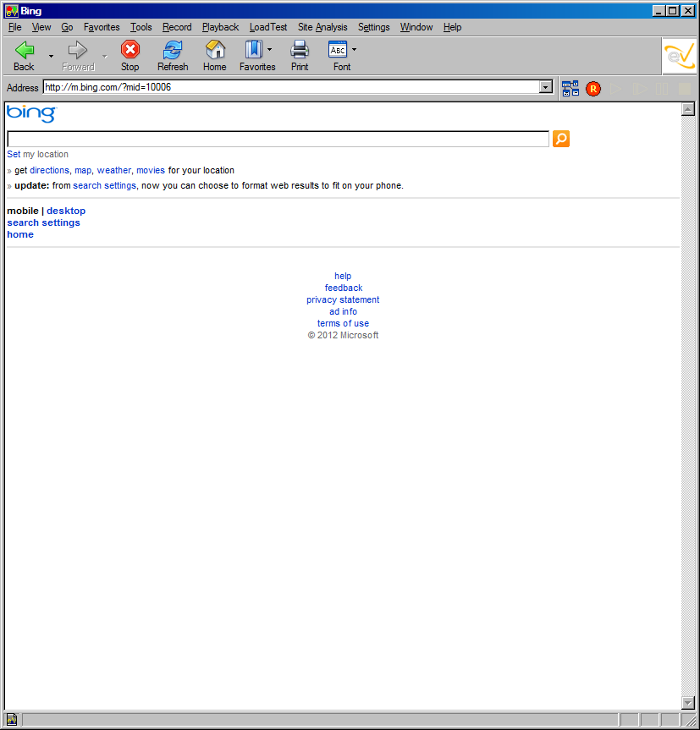Expand the Favorites dropdown arrow
The height and width of the screenshot is (730, 700).
pyautogui.click(x=270, y=49)
